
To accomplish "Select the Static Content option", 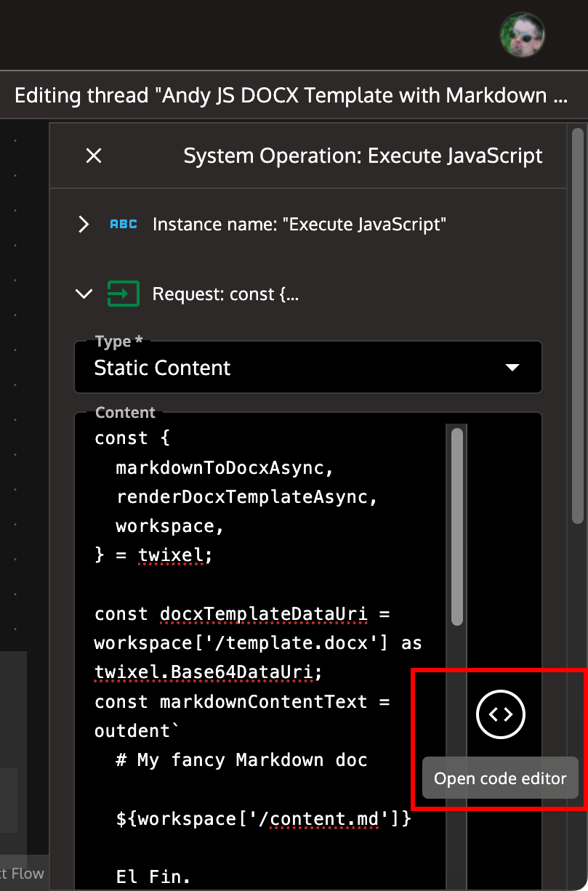I will tap(161, 367).
